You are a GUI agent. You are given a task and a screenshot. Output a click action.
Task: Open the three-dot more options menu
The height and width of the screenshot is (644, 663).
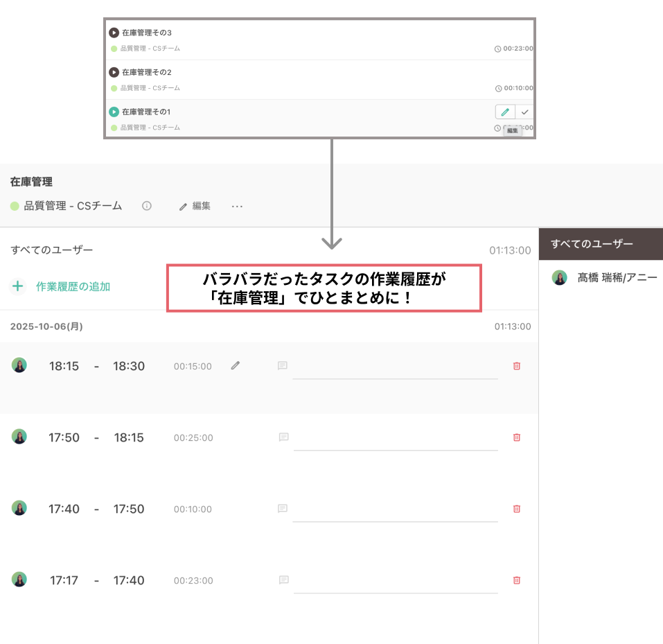coord(237,206)
